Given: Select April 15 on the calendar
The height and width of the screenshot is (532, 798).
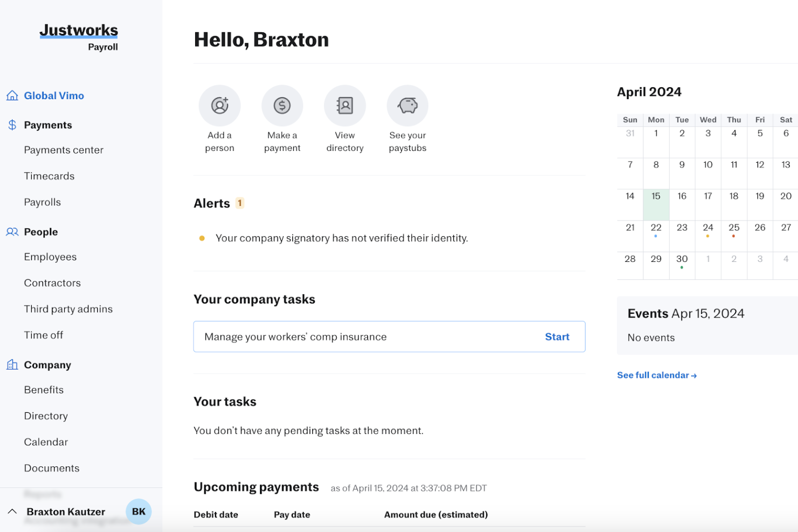Looking at the screenshot, I should coord(656,196).
